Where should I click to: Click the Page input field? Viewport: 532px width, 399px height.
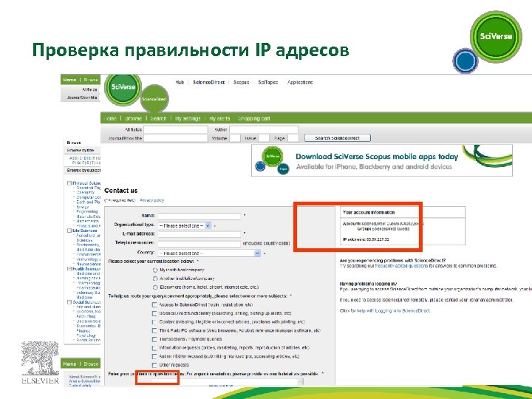pyautogui.click(x=293, y=138)
